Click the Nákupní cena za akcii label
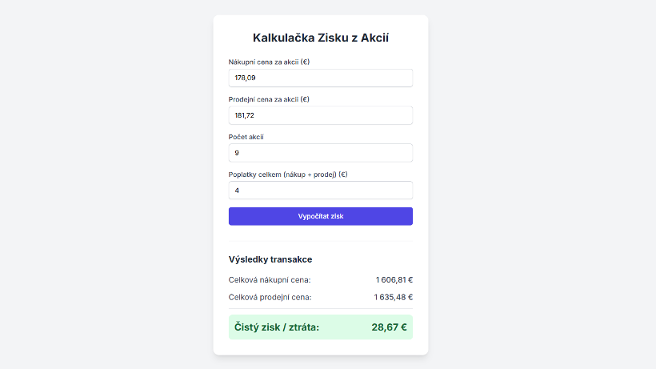 269,62
